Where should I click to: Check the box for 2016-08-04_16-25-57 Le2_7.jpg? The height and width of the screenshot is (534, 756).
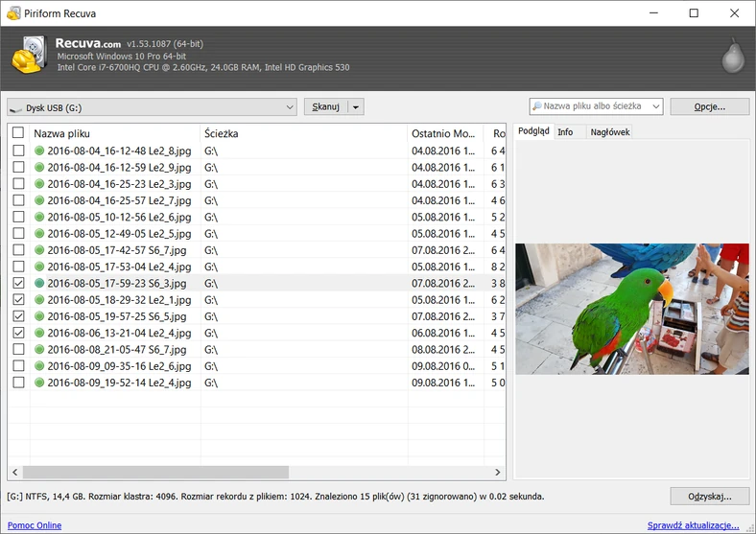point(18,200)
